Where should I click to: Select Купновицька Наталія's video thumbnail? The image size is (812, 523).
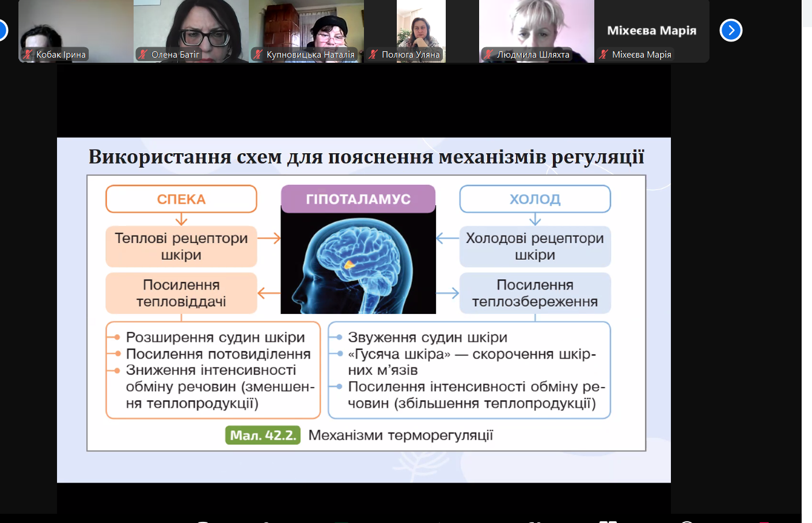306,26
